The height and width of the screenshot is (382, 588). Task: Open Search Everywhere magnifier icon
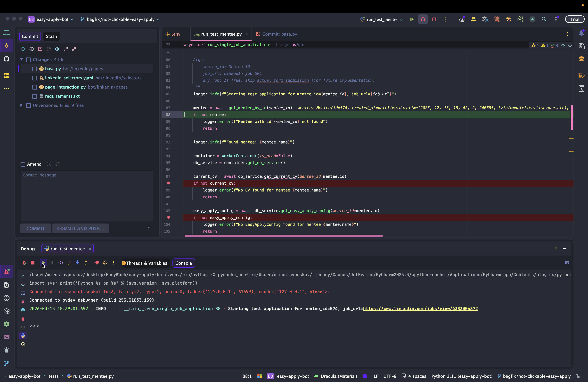tap(544, 19)
